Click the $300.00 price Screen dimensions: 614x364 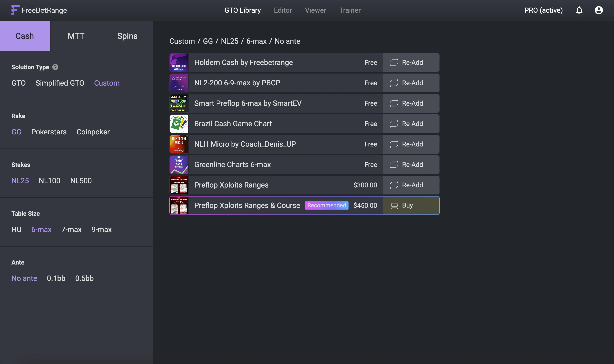[365, 185]
